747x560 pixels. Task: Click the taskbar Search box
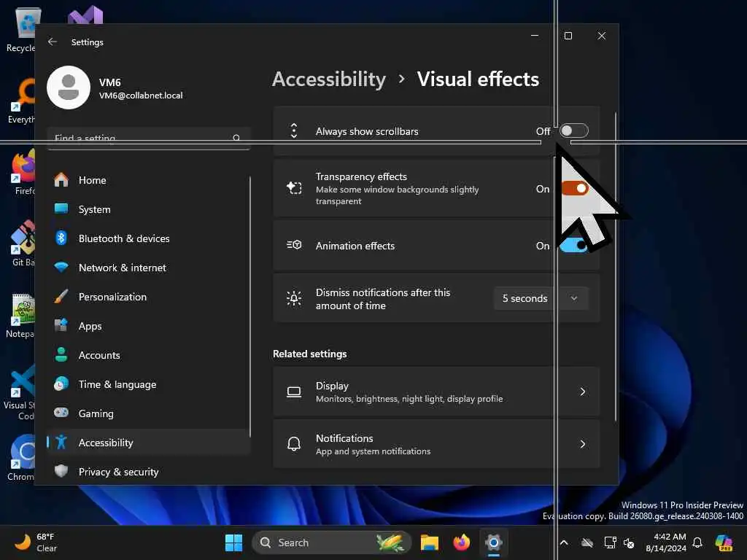pos(332,542)
